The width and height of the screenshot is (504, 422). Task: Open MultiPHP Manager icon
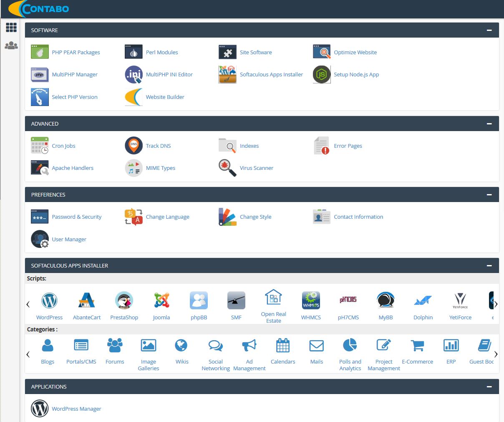click(40, 74)
